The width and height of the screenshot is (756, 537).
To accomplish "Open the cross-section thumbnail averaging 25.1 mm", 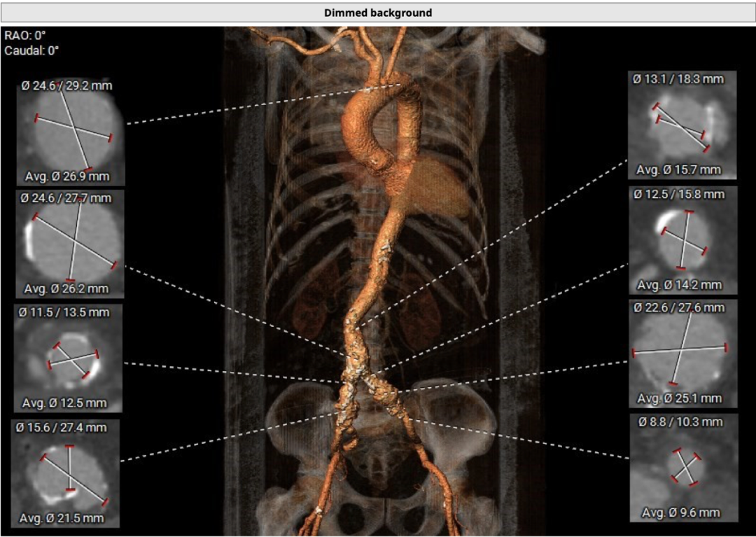I will (x=683, y=354).
